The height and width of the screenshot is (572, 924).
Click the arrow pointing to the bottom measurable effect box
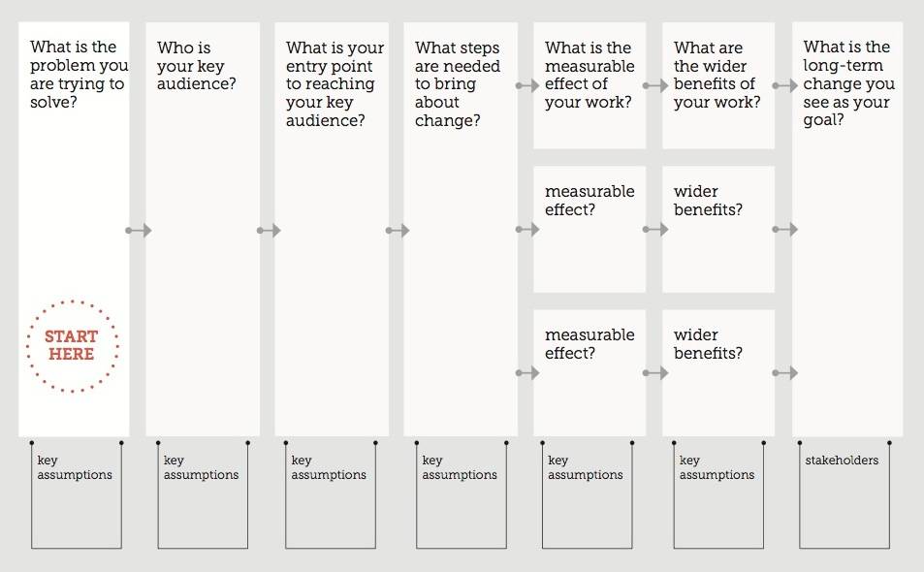coord(527,373)
